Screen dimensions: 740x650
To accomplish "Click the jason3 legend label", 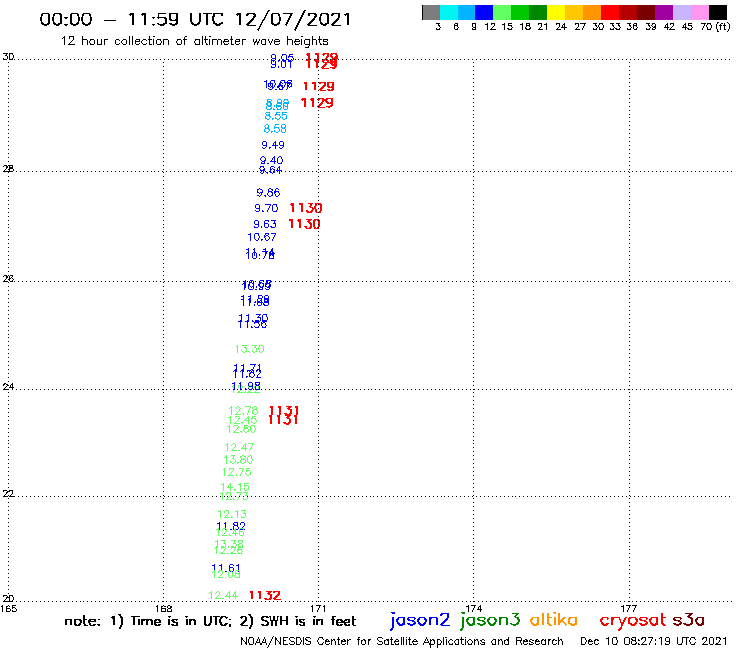I will 490,620.
